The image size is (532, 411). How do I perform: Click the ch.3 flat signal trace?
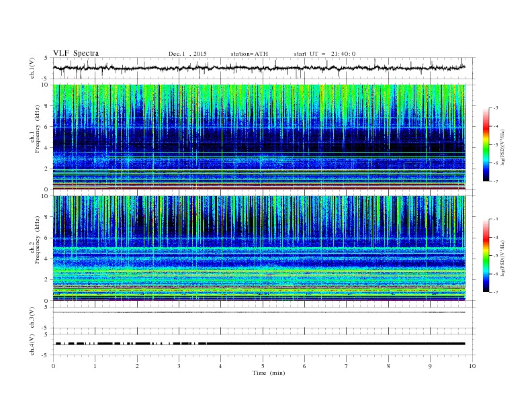[x=259, y=312]
